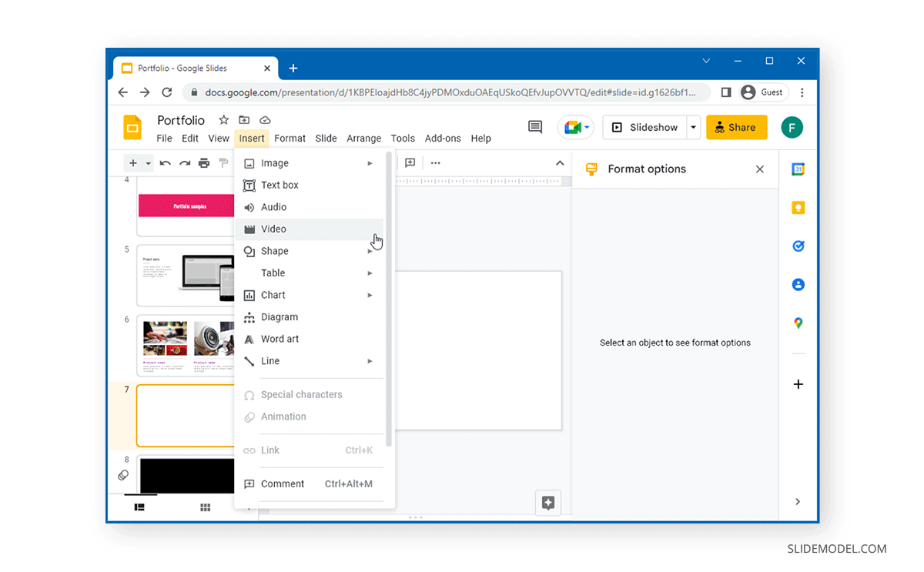This screenshot has width=924, height=572.
Task: Open comment history speech bubble icon
Action: tap(535, 127)
